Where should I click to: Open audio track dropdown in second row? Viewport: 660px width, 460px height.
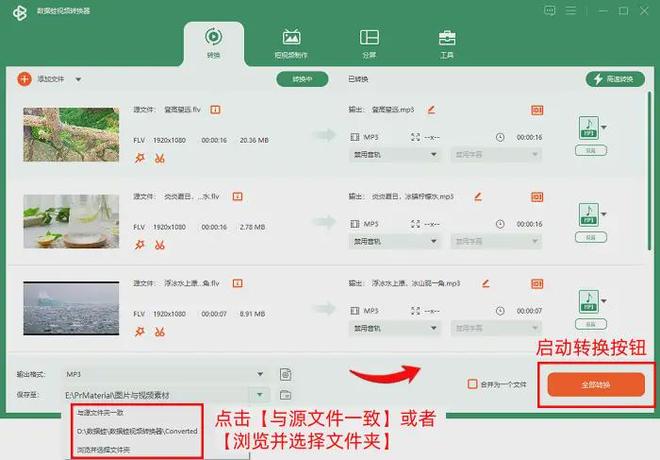394,242
